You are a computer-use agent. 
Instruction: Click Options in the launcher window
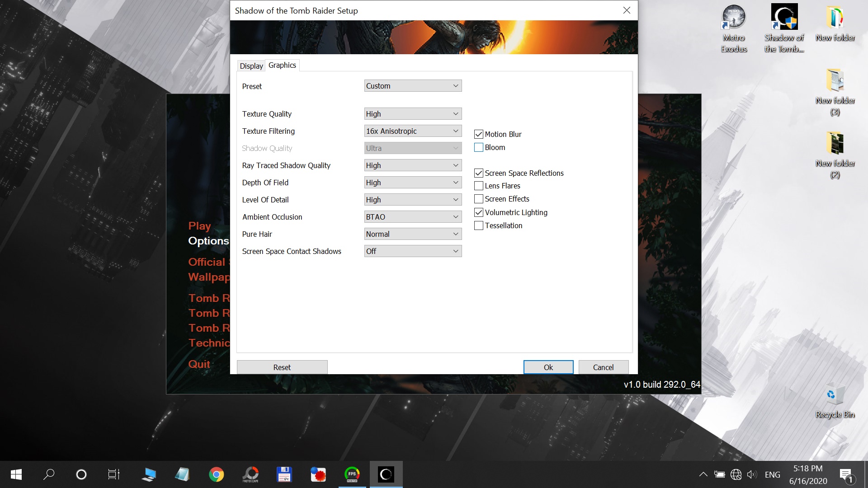[x=208, y=240]
